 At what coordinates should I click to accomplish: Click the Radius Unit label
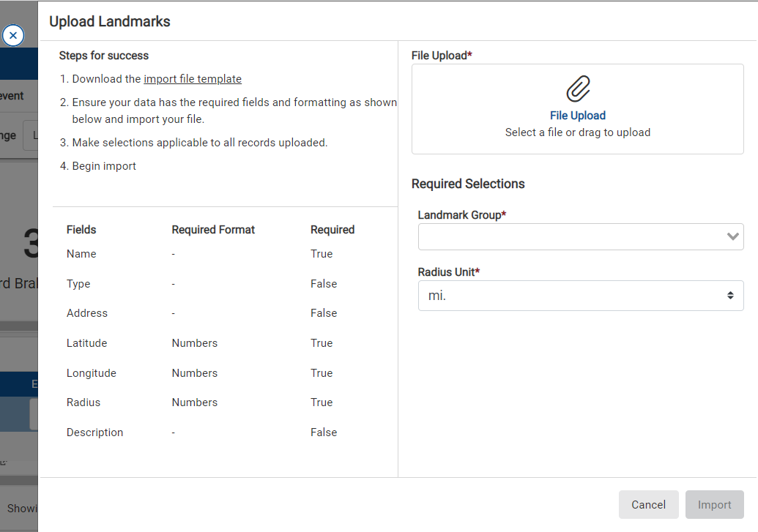point(449,272)
